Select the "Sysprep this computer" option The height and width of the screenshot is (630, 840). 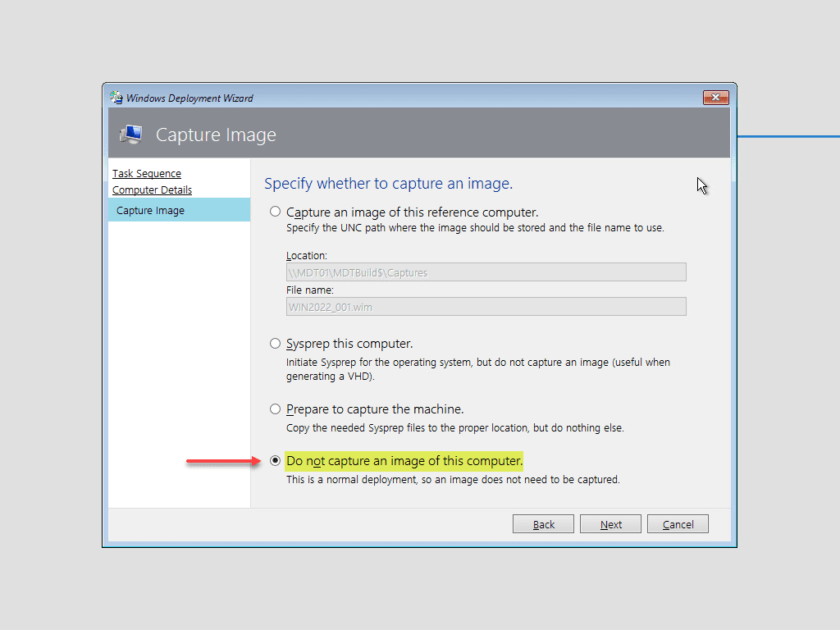point(275,343)
